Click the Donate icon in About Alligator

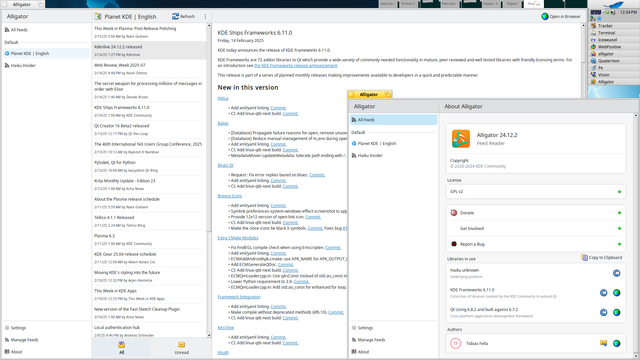(x=453, y=213)
